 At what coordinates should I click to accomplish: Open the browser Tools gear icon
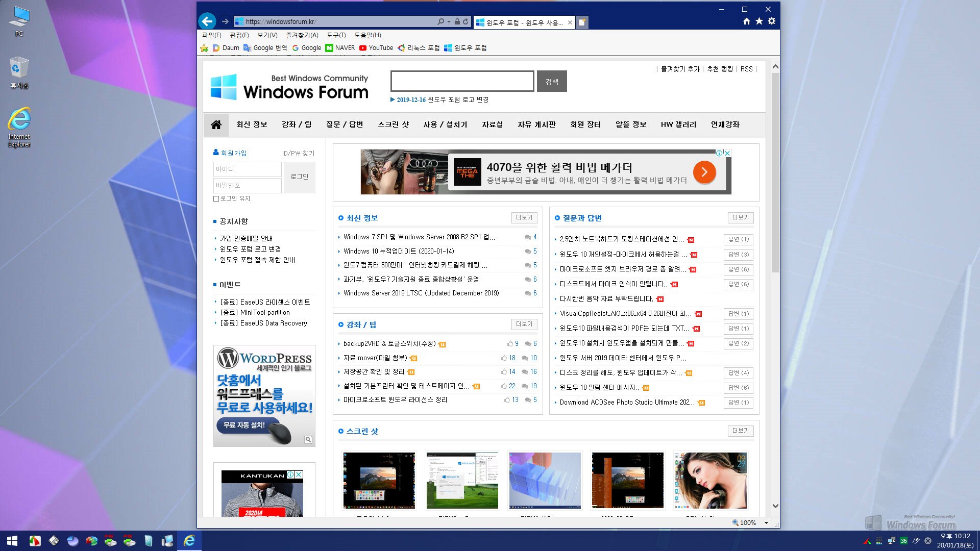point(772,21)
